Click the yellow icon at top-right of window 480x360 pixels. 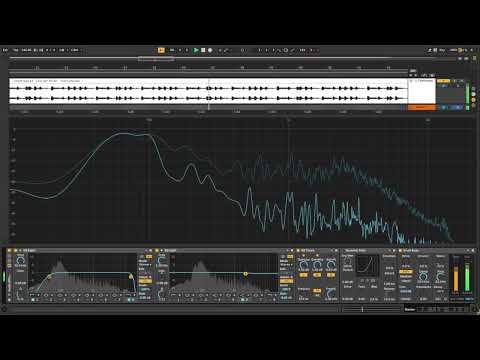(x=461, y=50)
